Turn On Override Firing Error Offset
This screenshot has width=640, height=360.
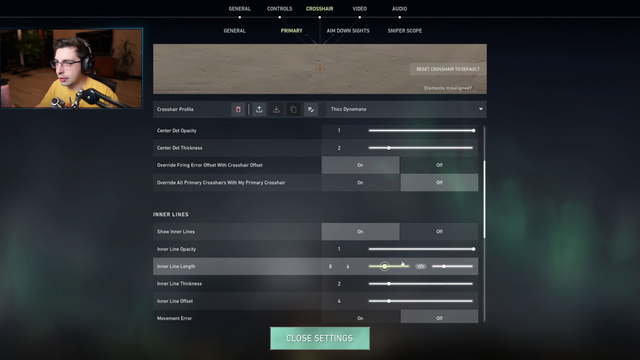pos(360,165)
